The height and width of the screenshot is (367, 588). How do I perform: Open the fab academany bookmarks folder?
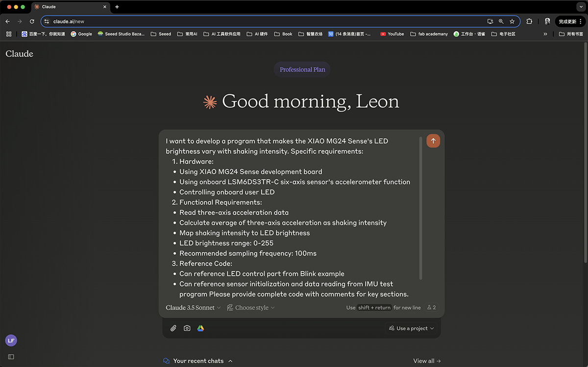tap(429, 34)
